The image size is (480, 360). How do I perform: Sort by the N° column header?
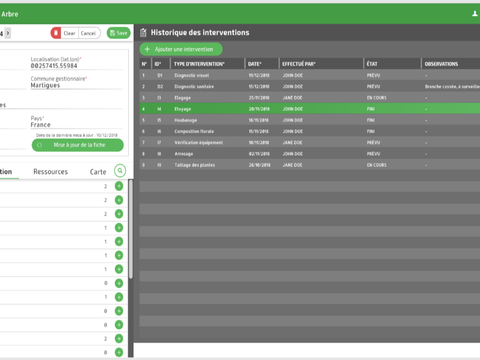[144, 64]
